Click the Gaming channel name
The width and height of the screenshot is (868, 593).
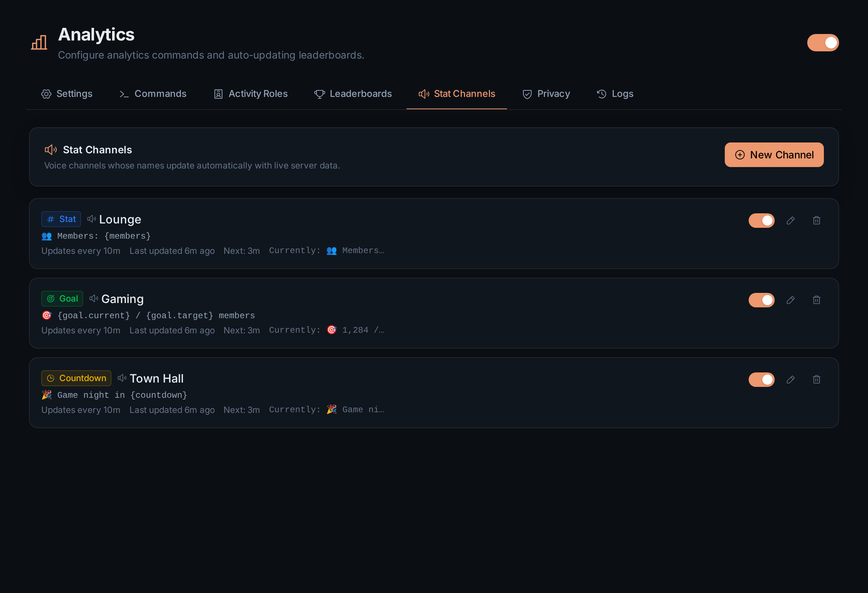tap(123, 299)
